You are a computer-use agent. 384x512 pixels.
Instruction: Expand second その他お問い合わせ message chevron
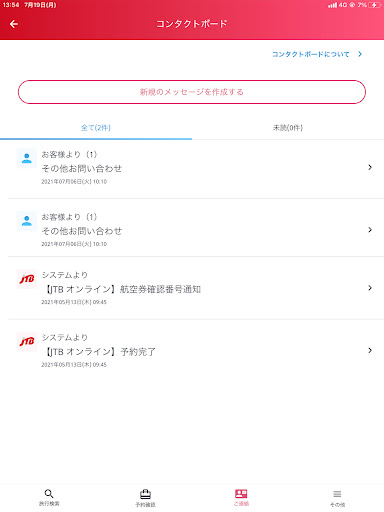click(x=370, y=230)
